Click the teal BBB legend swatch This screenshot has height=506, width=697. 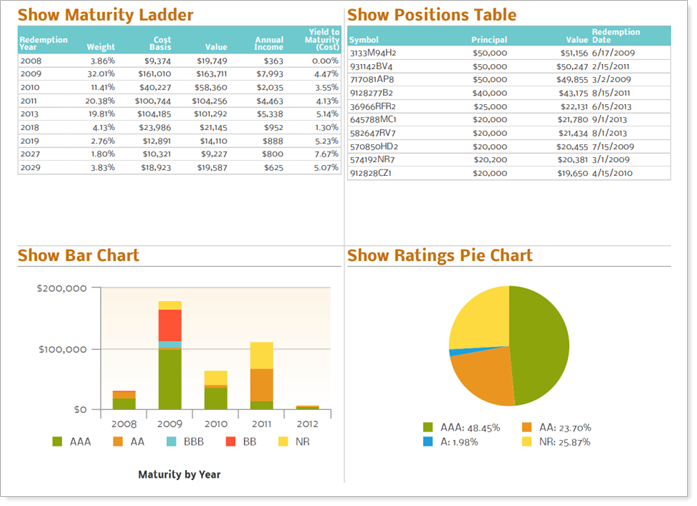pyautogui.click(x=171, y=441)
